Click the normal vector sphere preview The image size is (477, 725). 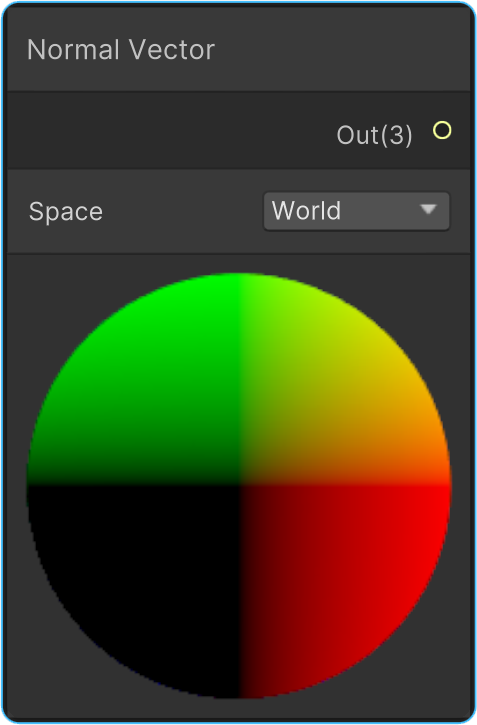[x=239, y=485]
